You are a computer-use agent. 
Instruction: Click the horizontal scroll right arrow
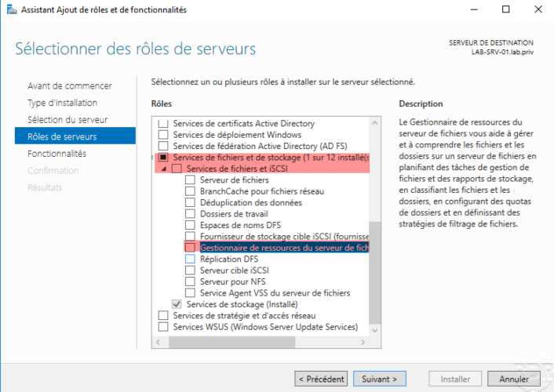[363, 342]
